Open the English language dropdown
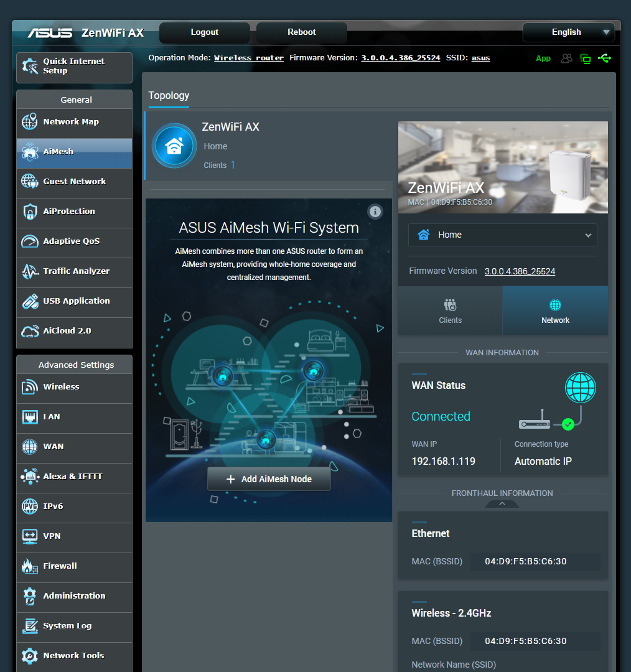This screenshot has width=631, height=672. 568,32
